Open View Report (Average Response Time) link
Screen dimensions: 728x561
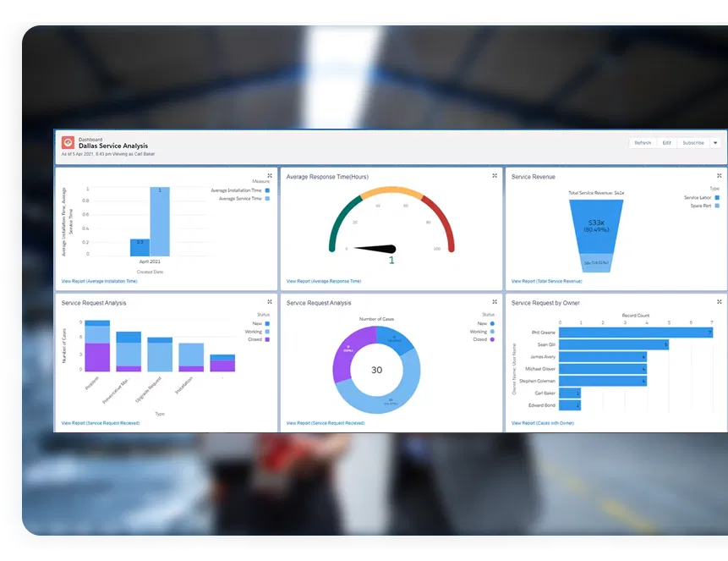324,281
